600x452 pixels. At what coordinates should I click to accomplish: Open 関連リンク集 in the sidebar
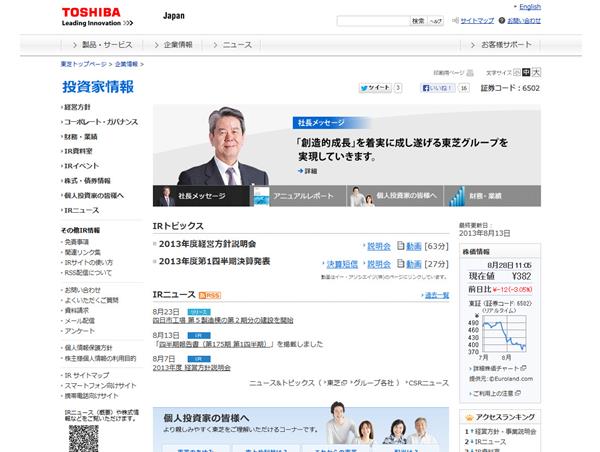82,252
